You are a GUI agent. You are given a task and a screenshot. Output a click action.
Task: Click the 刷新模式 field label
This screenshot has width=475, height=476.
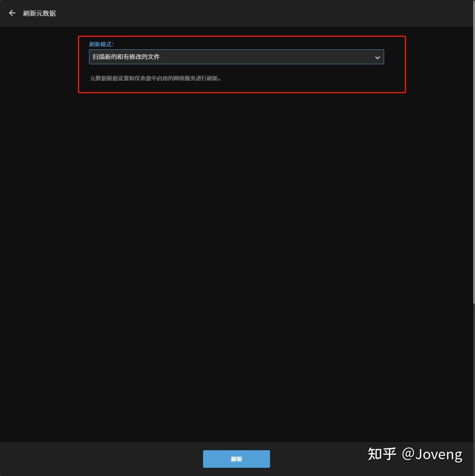click(101, 44)
